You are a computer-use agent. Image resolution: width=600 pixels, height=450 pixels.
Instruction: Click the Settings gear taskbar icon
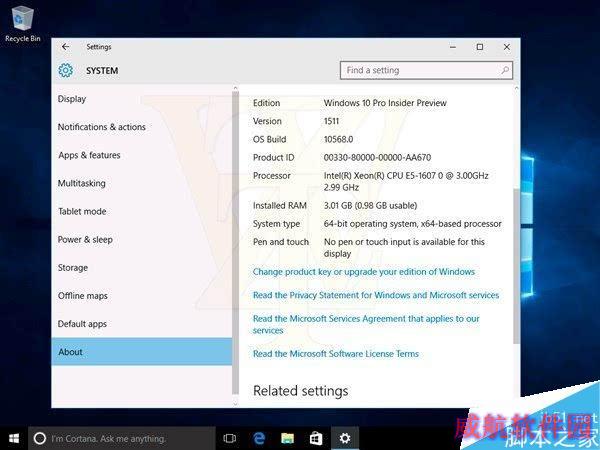point(345,439)
